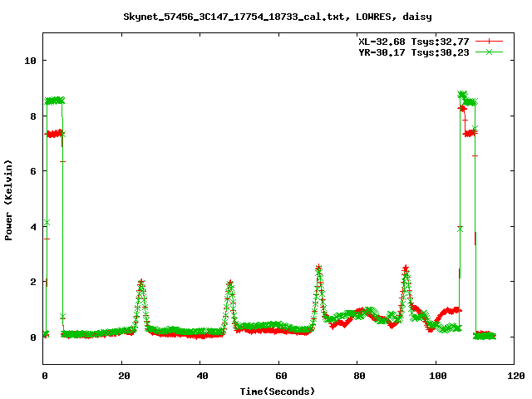
Task: Click the red XL legend line sample
Action: (x=489, y=42)
